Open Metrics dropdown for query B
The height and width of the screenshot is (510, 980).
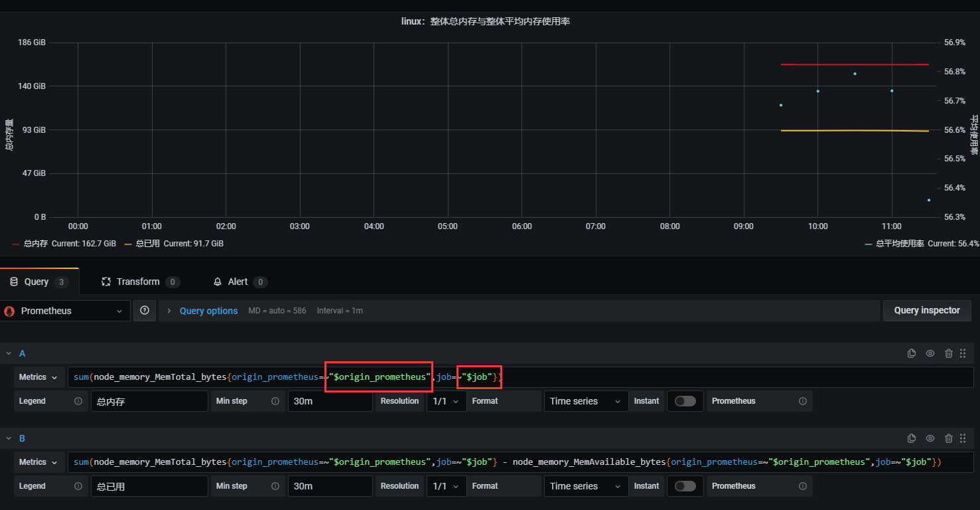tap(39, 462)
